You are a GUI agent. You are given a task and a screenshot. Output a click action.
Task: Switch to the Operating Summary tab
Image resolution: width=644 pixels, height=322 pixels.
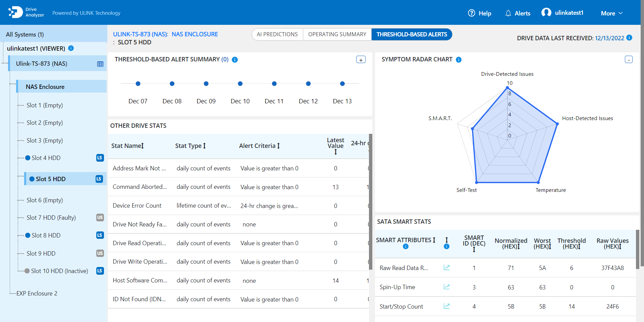pyautogui.click(x=337, y=34)
